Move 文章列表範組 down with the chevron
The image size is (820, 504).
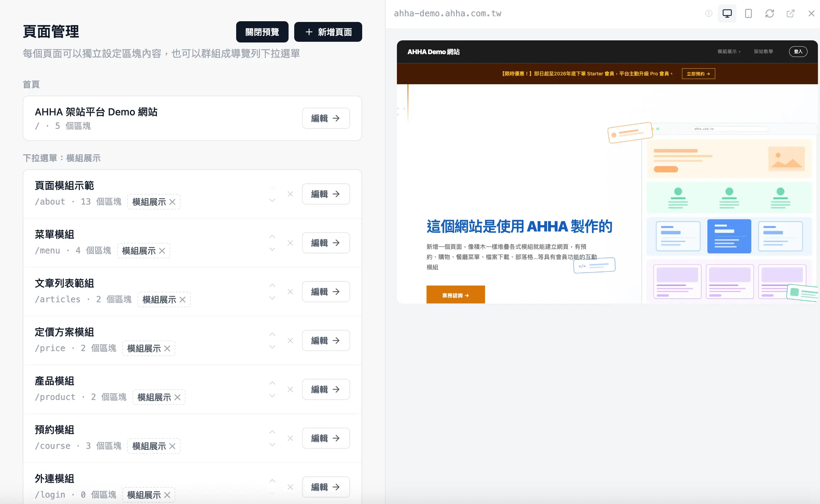coord(272,298)
